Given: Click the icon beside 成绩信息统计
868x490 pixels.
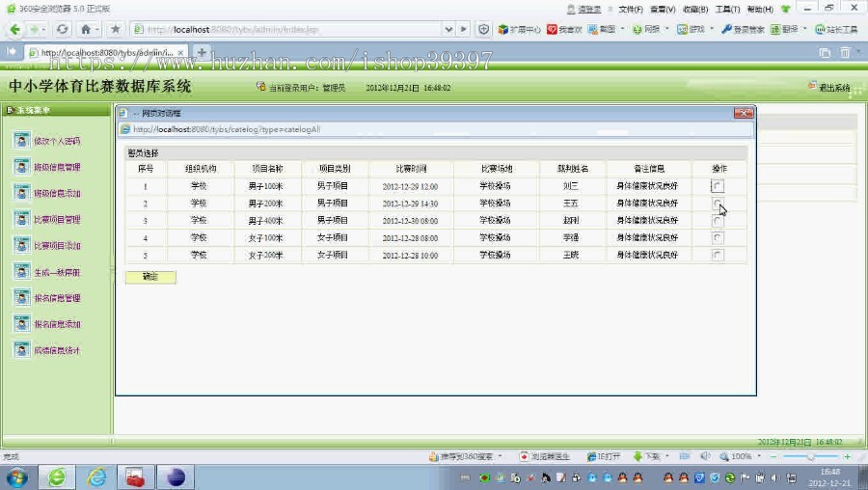Looking at the screenshot, I should 21,350.
